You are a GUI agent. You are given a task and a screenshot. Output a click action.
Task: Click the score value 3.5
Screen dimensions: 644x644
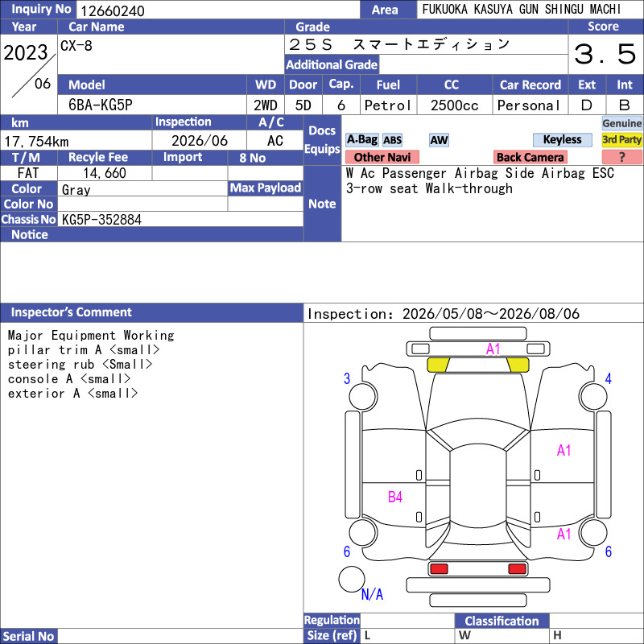[605, 54]
